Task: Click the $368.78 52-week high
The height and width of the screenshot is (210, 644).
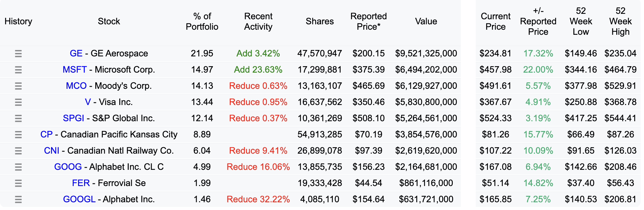Action: (620, 102)
